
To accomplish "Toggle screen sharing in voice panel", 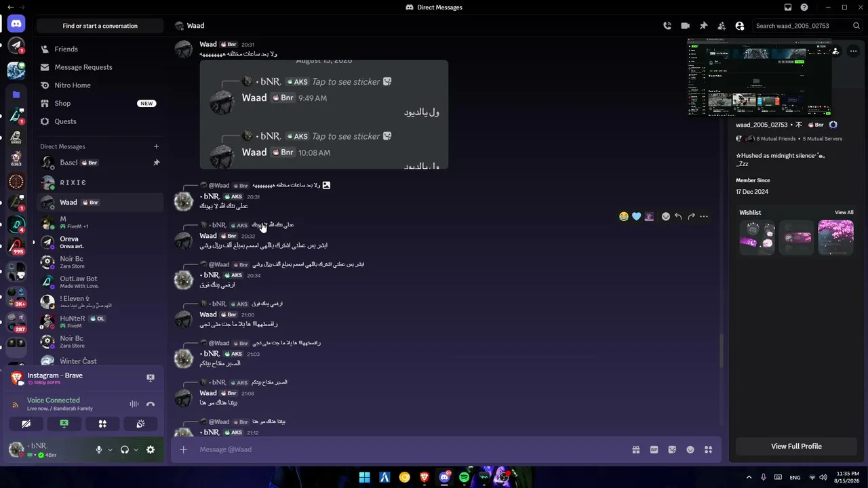I will 64,424.
